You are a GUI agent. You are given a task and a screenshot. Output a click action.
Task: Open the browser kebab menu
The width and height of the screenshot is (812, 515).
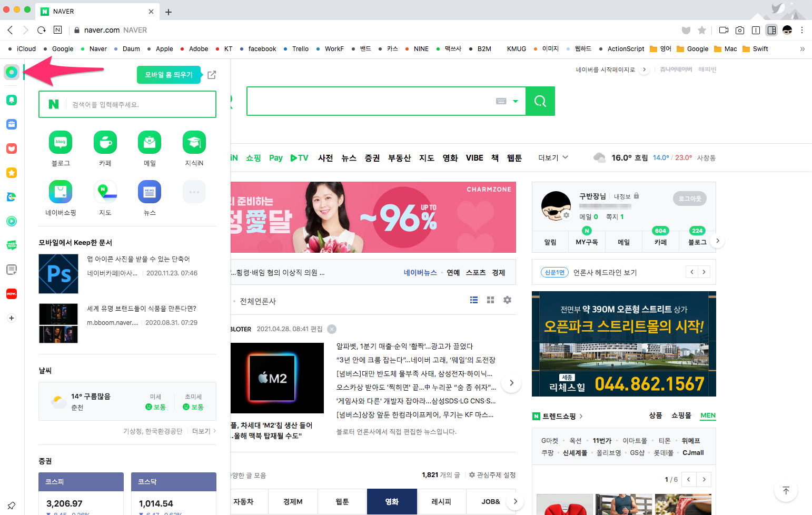tap(802, 30)
